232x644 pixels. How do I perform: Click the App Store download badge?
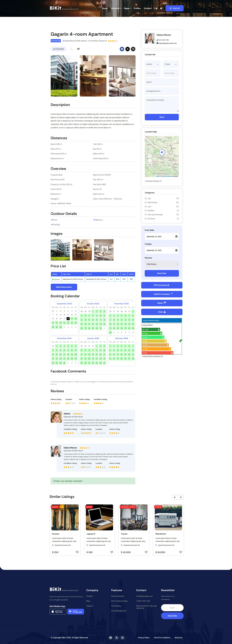click(58, 611)
